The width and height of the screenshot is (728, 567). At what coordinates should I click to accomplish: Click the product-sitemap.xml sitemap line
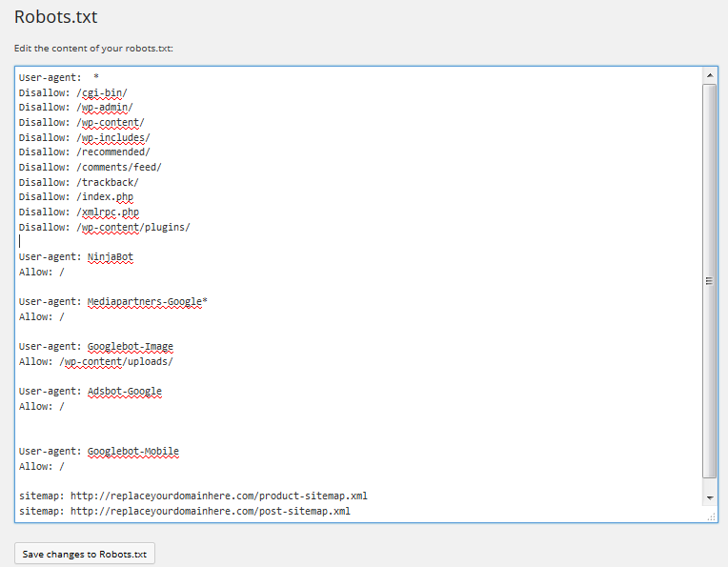[x=193, y=496]
